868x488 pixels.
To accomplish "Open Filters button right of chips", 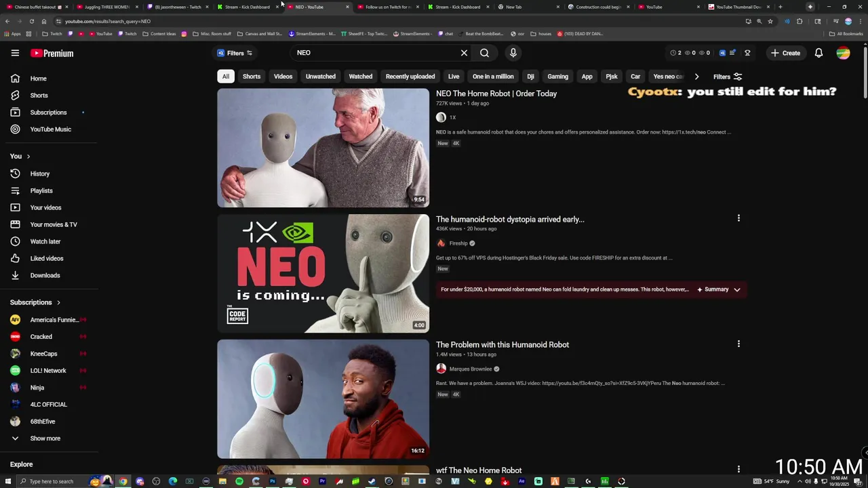I will click(x=728, y=77).
